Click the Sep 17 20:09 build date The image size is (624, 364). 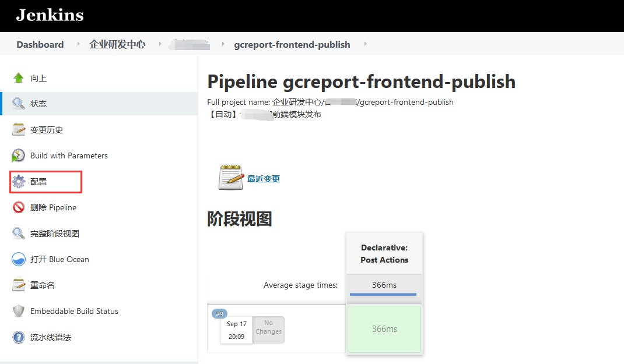point(237,330)
